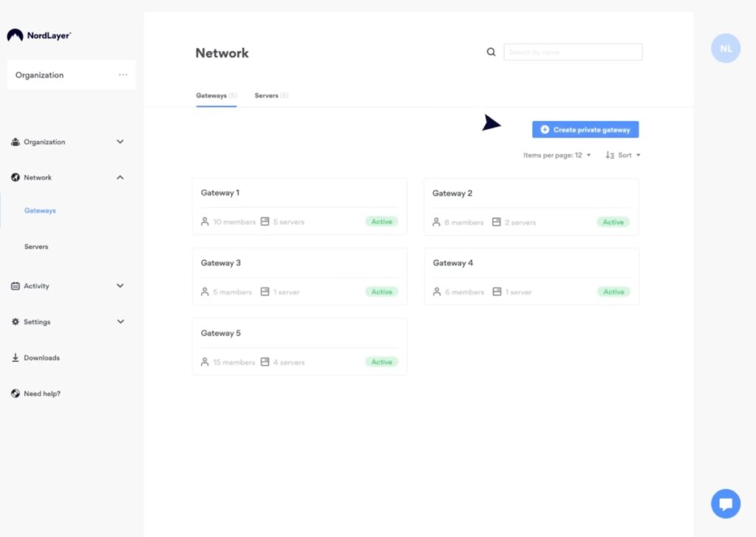Click the Need help lifebuoy icon
This screenshot has height=537, width=756.
pos(16,394)
